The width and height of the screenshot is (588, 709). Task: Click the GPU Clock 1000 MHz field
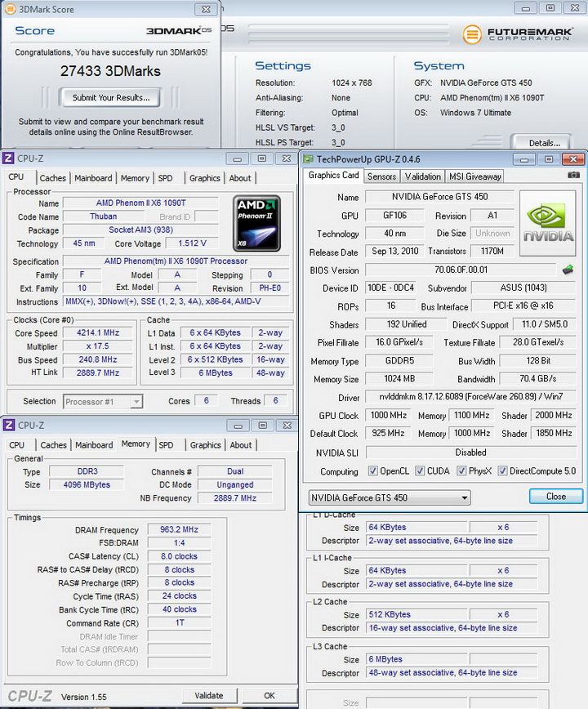(x=388, y=416)
